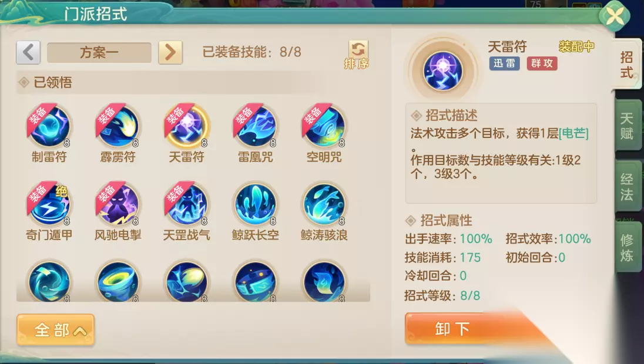This screenshot has height=364, width=644.
Task: Switch to the 天赋 side tab
Action: [627, 126]
